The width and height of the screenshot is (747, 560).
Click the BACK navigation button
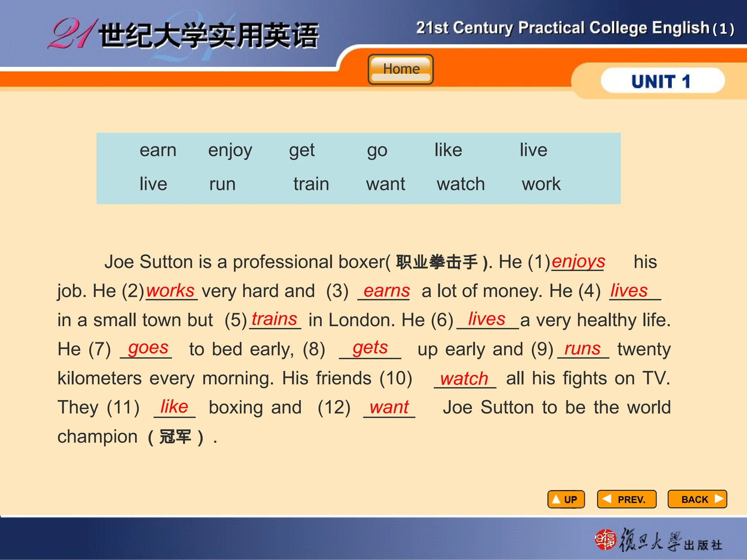point(697,499)
